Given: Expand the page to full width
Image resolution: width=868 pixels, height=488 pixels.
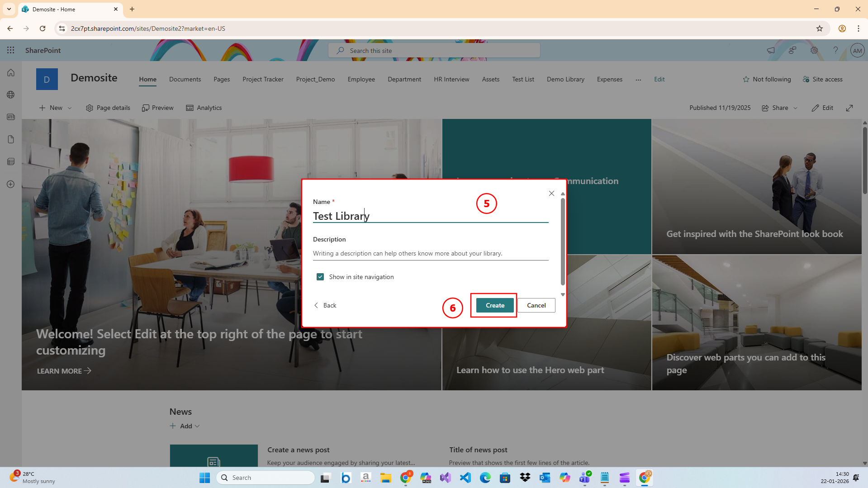Looking at the screenshot, I should [849, 108].
